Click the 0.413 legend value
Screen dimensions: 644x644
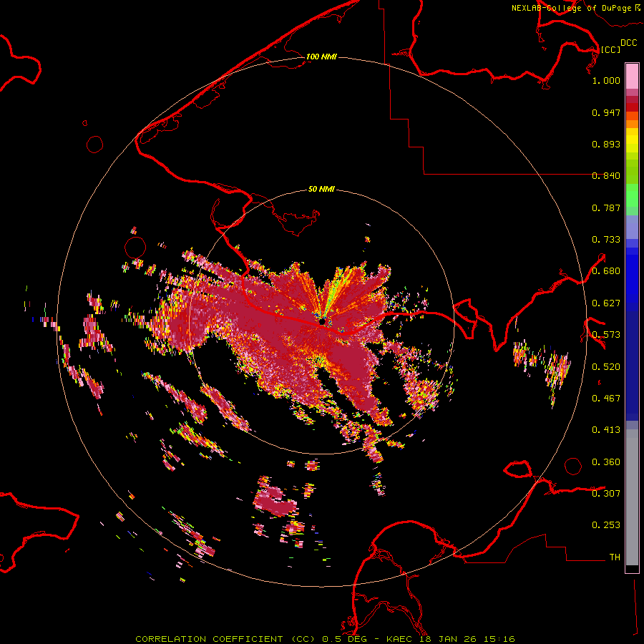(606, 430)
